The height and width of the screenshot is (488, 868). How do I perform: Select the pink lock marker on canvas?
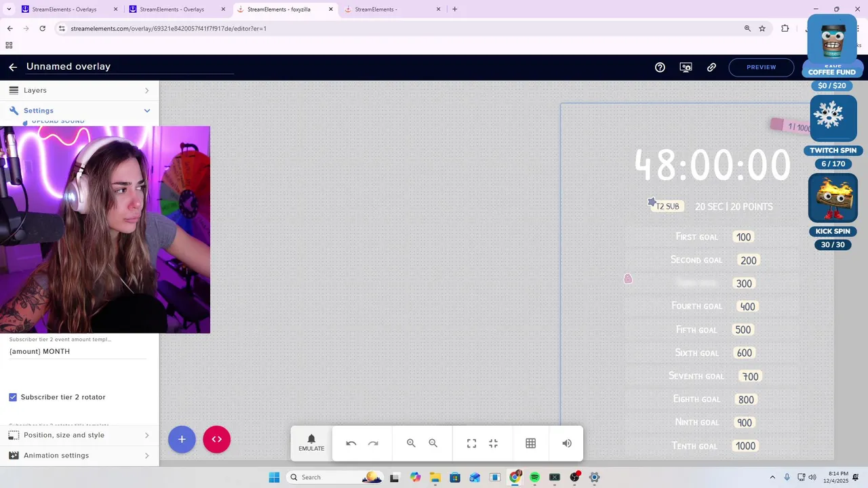click(628, 279)
